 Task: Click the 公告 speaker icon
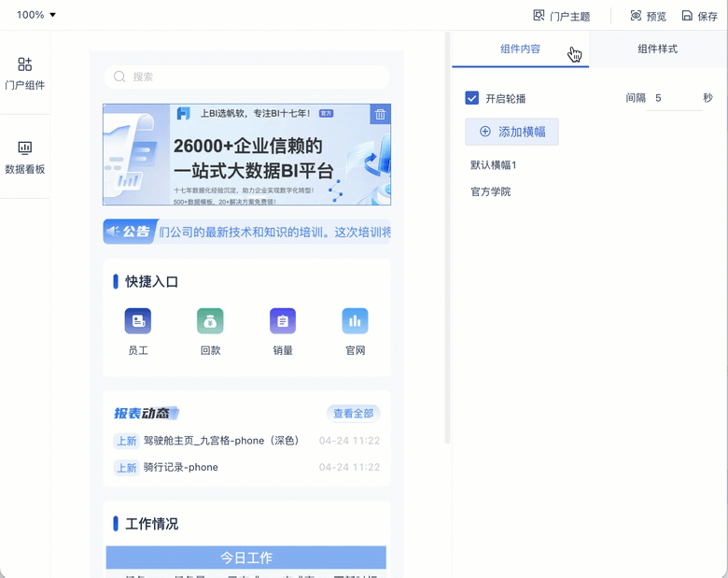point(113,232)
